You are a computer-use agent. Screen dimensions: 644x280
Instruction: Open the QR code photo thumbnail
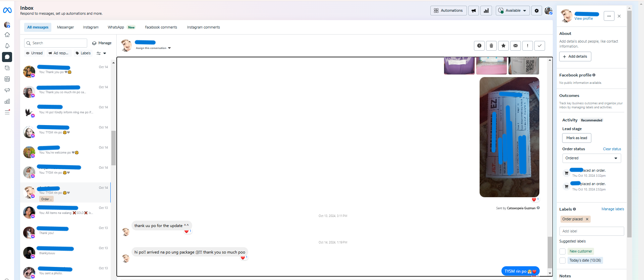[524, 66]
